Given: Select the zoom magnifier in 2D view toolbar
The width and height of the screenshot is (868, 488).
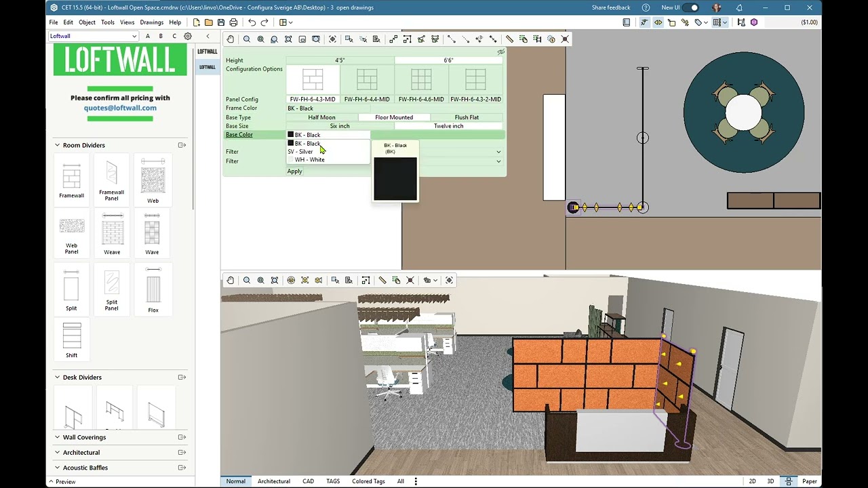Looking at the screenshot, I should [x=247, y=39].
